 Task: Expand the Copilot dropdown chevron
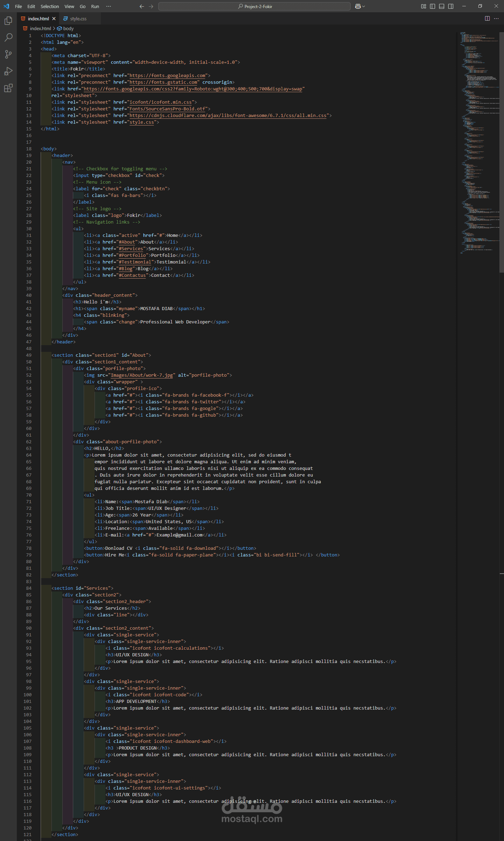[x=364, y=6]
